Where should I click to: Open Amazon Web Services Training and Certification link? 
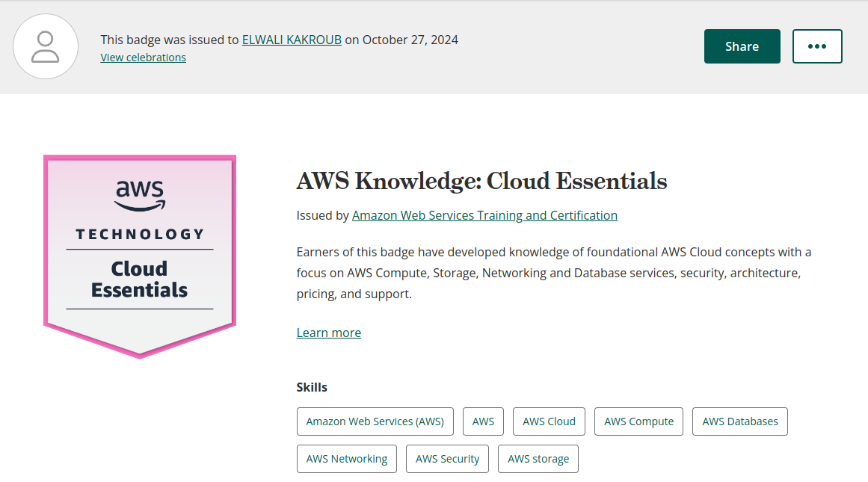(x=484, y=215)
